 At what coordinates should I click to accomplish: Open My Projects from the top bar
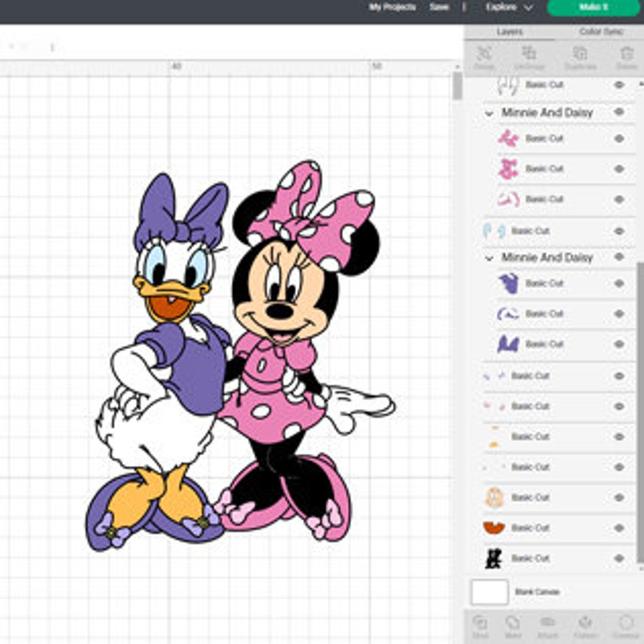click(x=392, y=7)
